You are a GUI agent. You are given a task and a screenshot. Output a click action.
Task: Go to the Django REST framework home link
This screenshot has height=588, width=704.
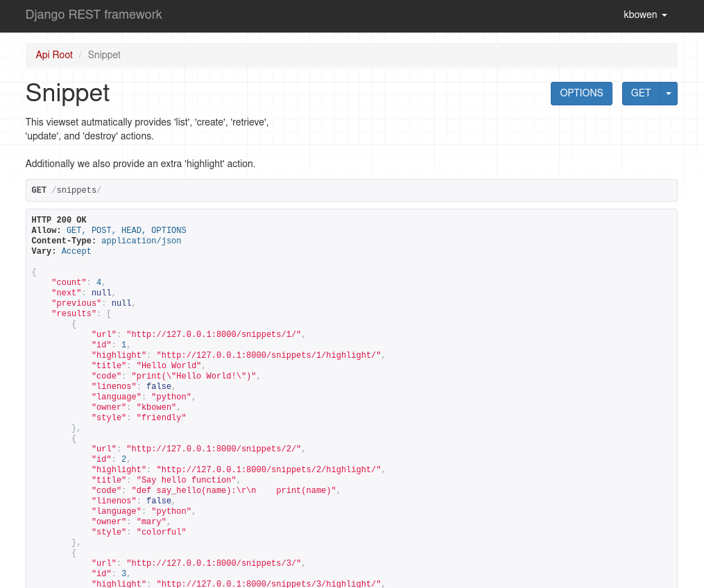tap(94, 15)
